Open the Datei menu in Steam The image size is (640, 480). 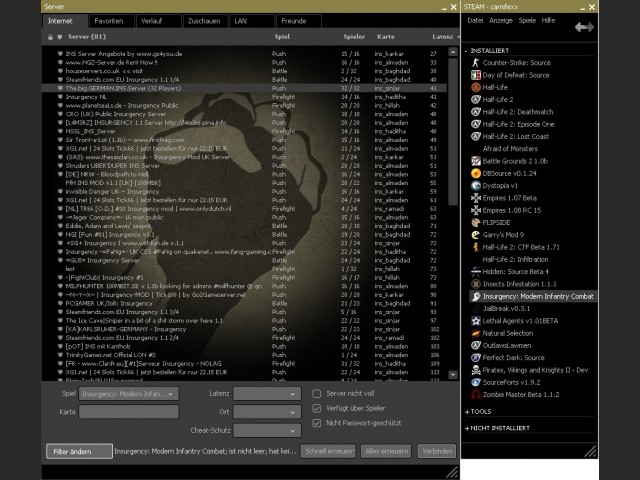(x=475, y=20)
